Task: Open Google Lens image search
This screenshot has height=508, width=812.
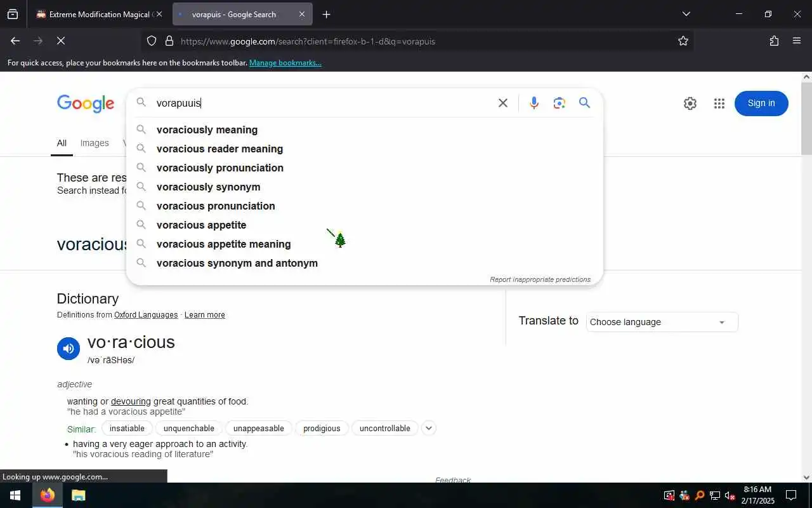Action: tap(559, 103)
